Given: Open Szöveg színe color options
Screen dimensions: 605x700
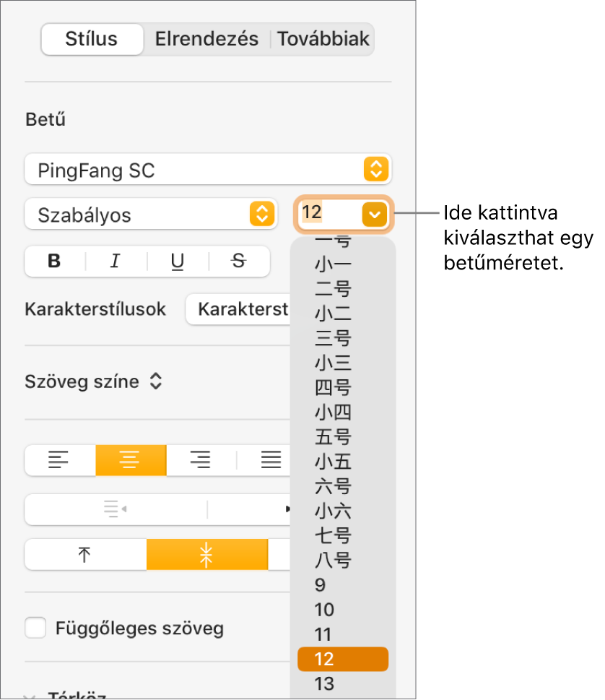Looking at the screenshot, I should point(93,382).
